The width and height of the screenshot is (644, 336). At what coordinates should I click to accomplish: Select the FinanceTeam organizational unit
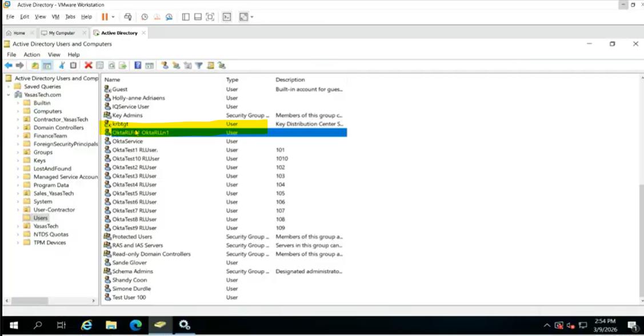point(50,136)
